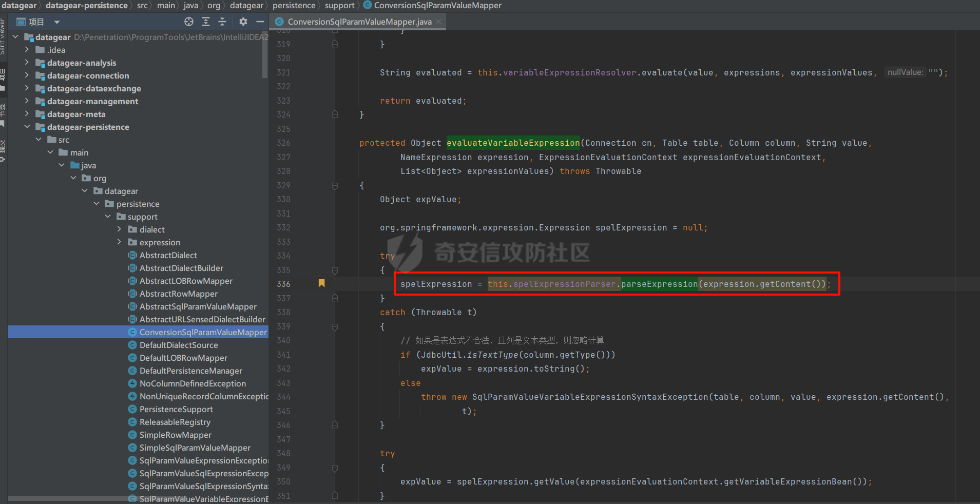Select DefaultLOBRowMapper class file
The width and height of the screenshot is (980, 504).
183,358
